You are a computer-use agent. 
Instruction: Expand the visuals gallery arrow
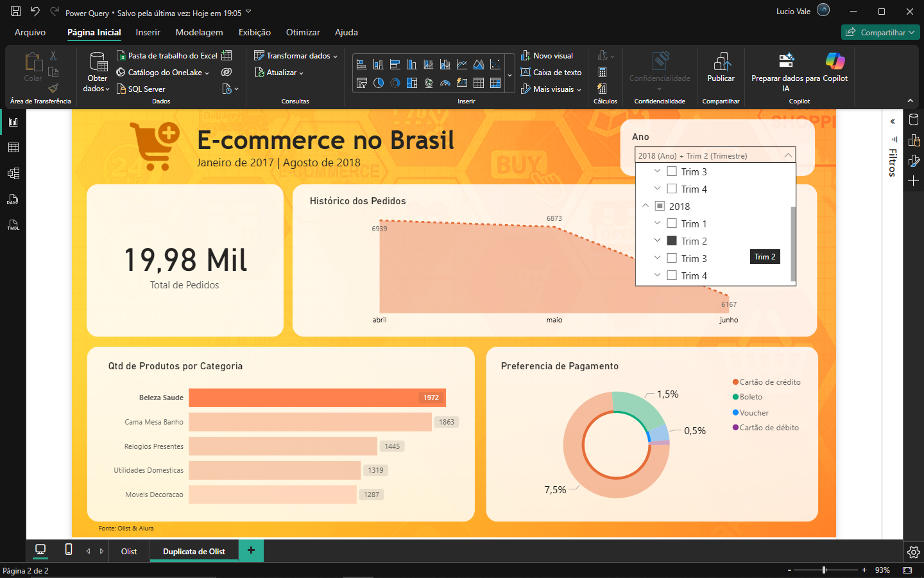tap(510, 75)
